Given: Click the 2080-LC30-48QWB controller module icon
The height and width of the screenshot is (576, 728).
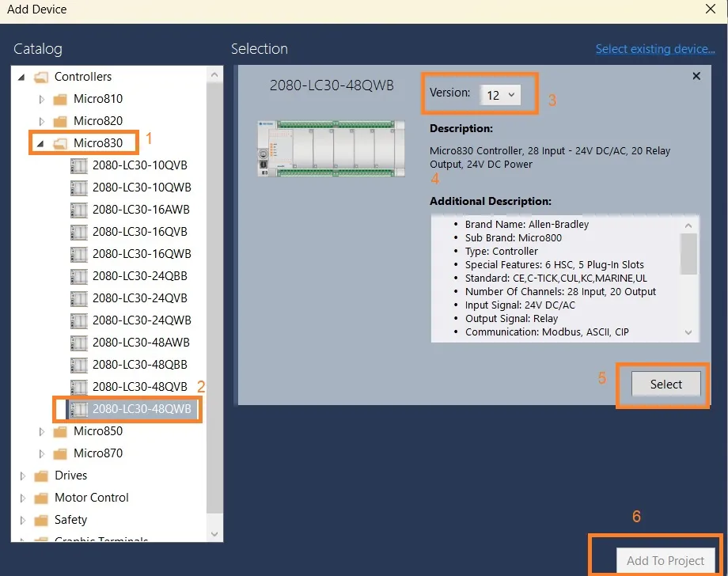Looking at the screenshot, I should tap(79, 409).
